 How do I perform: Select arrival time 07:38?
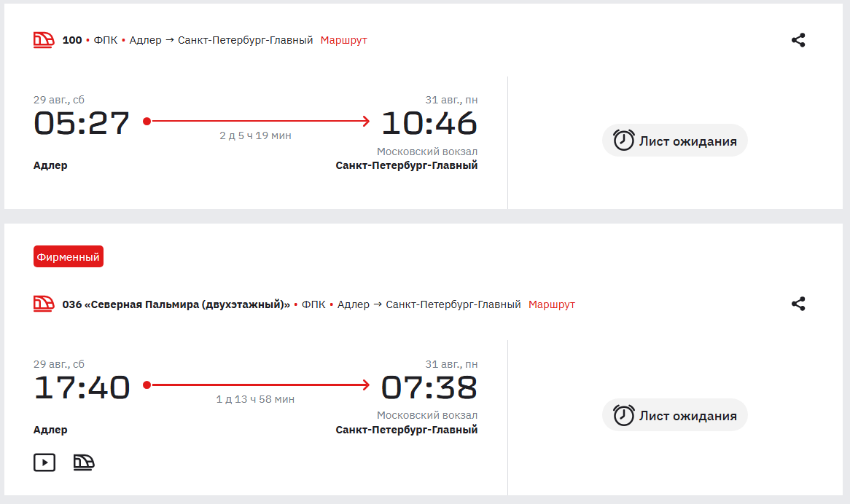pos(429,387)
